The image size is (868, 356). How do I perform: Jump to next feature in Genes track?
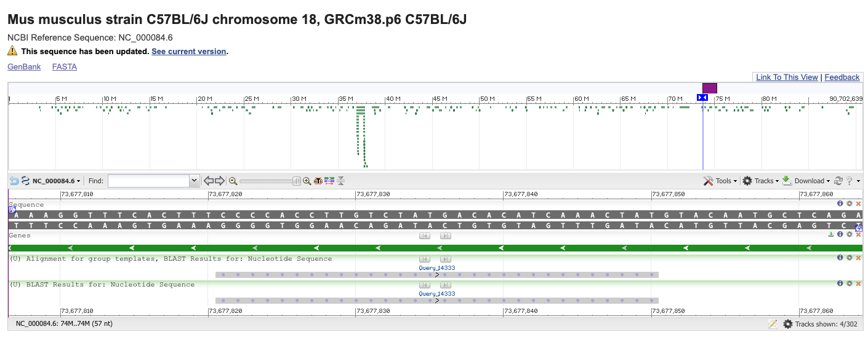pyautogui.click(x=446, y=235)
